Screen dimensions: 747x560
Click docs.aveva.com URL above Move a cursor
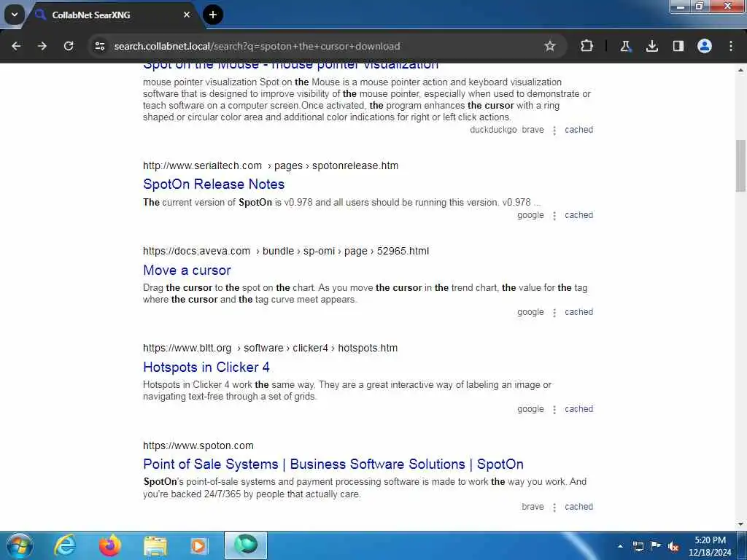[x=285, y=251]
